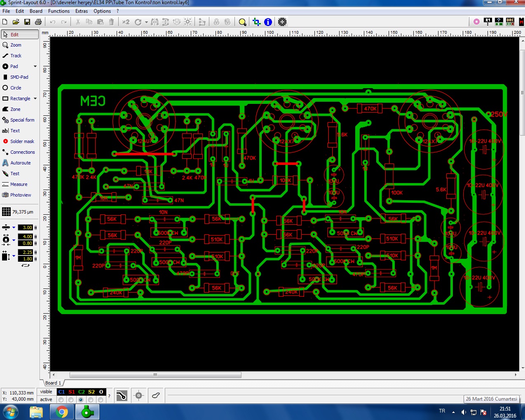Click the 79,375 µm grid size button

18,212
